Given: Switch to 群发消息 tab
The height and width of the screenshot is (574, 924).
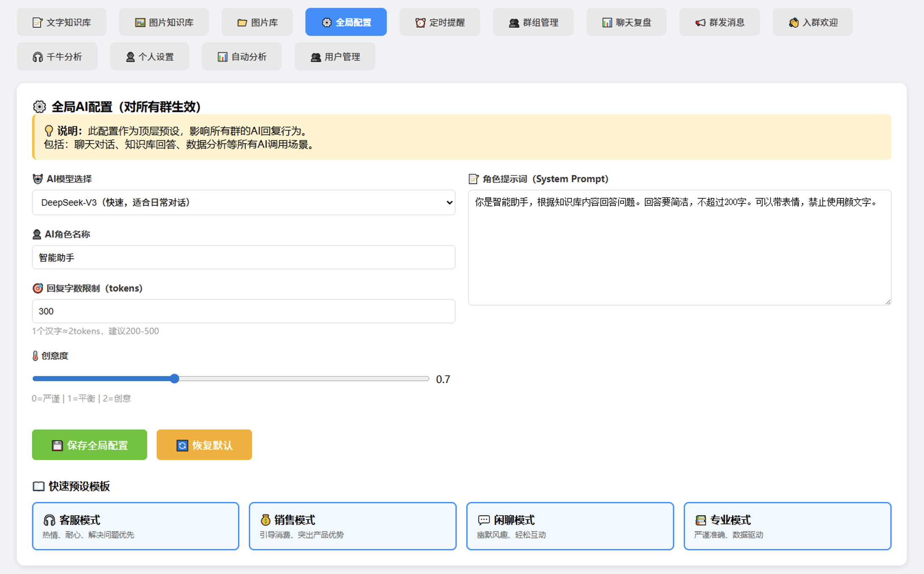Looking at the screenshot, I should click(719, 22).
